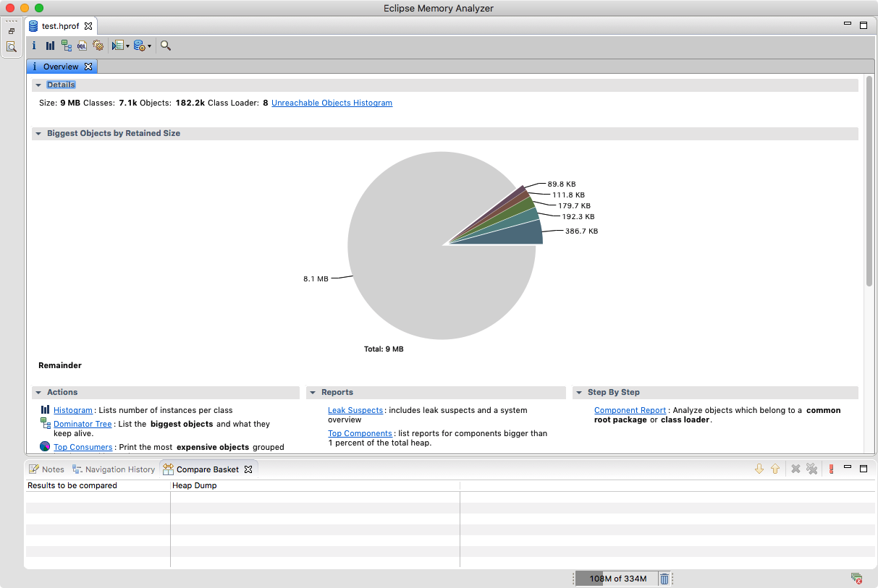Close the test.hprof tab
Viewport: 878px width, 588px height.
click(88, 26)
